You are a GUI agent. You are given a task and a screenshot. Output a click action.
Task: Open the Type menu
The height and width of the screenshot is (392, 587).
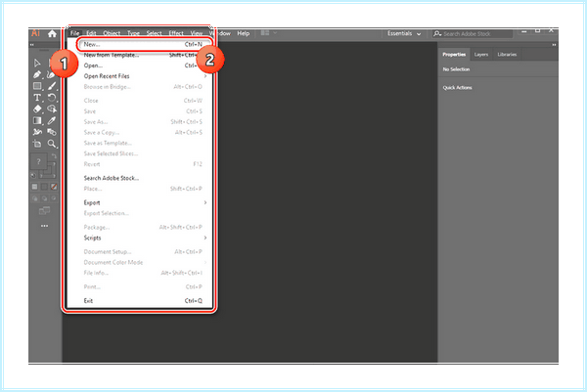133,33
